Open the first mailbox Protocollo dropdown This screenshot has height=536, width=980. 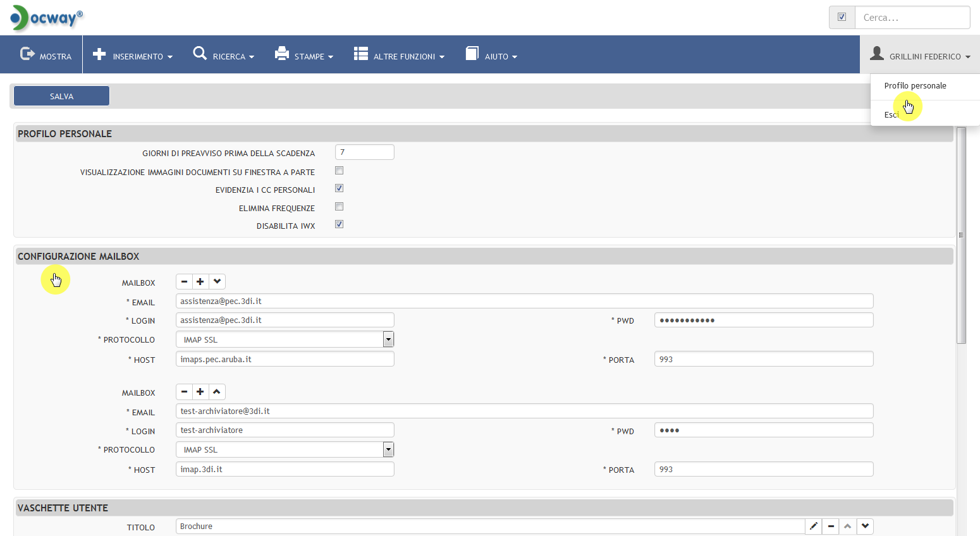click(x=388, y=339)
